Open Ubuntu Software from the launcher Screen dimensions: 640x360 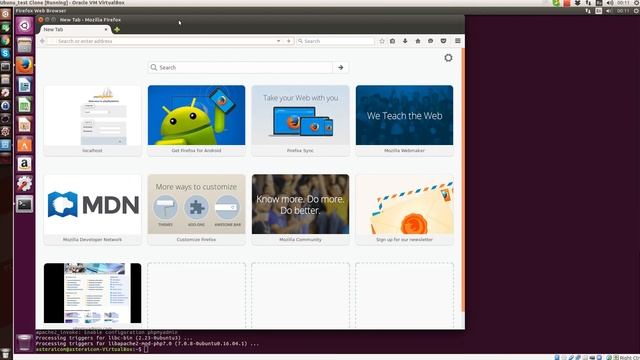click(24, 144)
